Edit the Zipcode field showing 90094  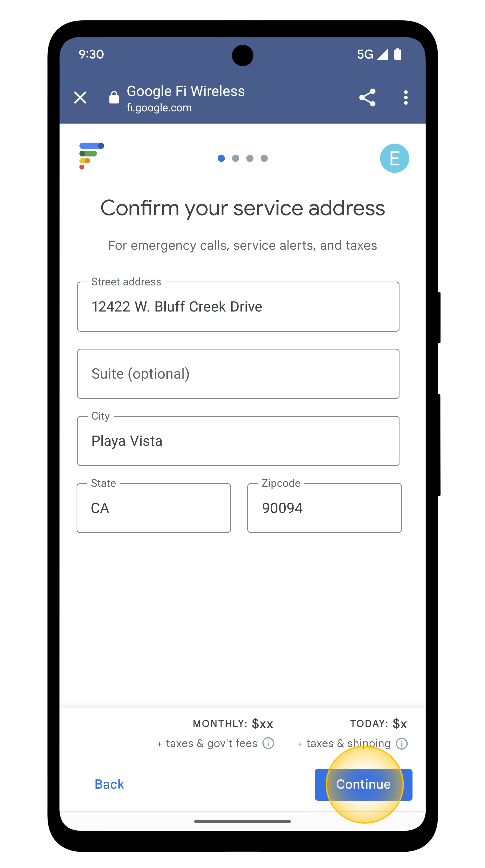324,508
